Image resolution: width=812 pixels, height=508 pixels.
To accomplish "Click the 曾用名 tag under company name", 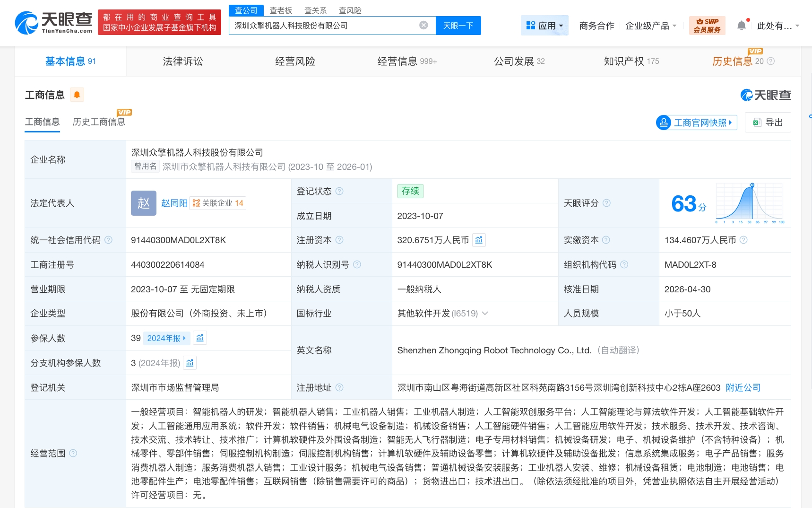I will click(x=145, y=166).
